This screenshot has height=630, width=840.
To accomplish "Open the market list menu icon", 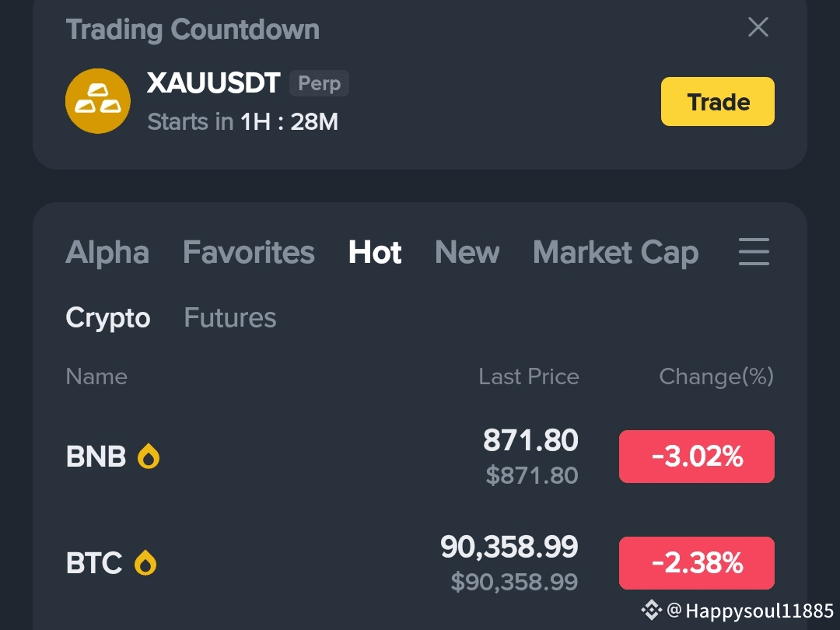I will 754,252.
